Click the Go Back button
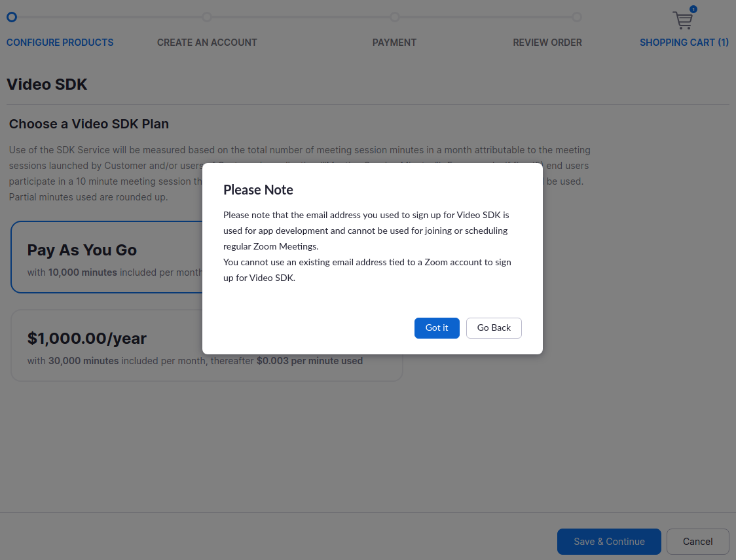 tap(493, 327)
